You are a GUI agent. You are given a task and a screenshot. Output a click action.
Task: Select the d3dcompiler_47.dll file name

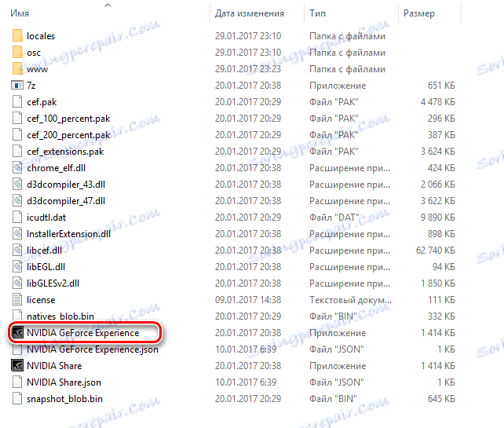point(66,201)
